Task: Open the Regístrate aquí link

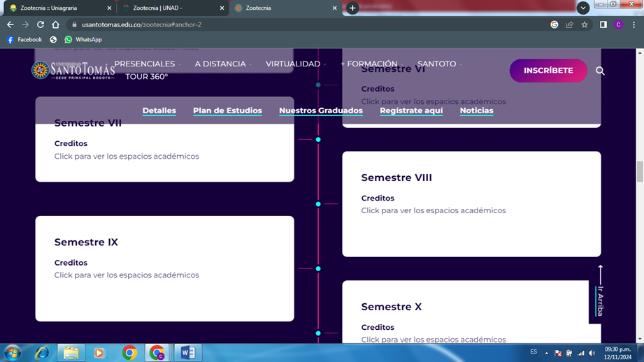Action: [x=411, y=110]
